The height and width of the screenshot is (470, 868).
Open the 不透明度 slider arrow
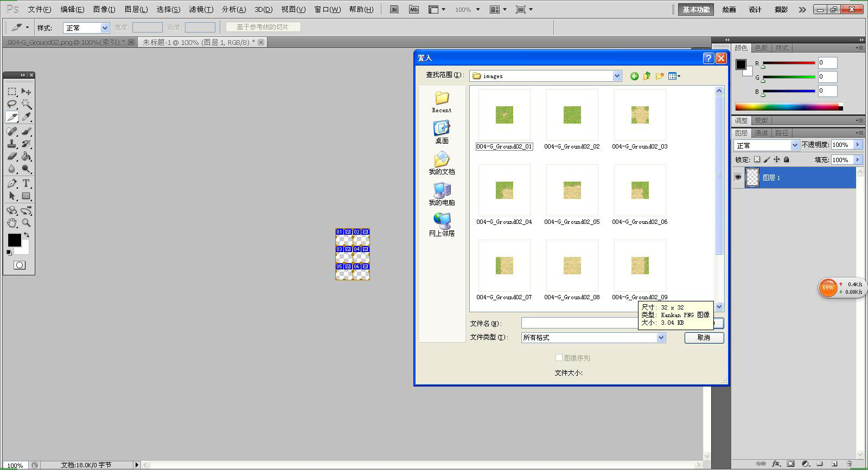[857, 145]
